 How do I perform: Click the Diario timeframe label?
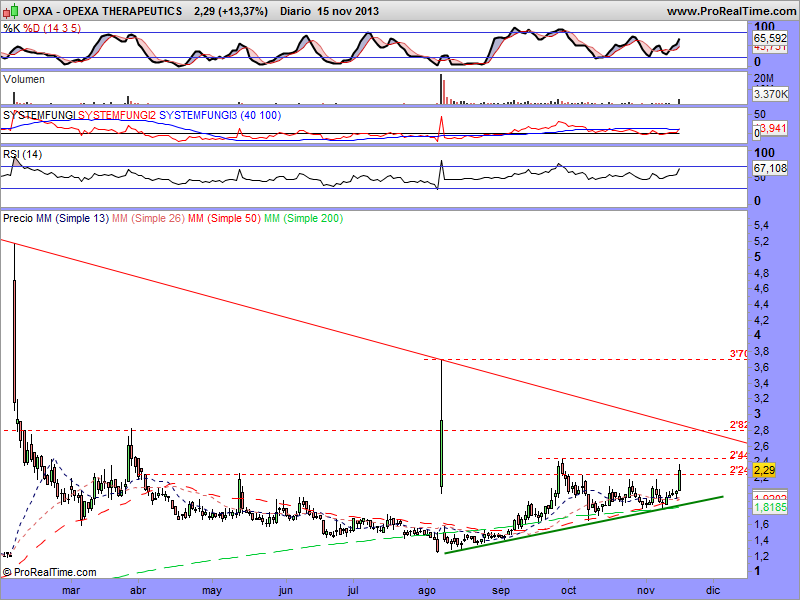pyautogui.click(x=295, y=11)
